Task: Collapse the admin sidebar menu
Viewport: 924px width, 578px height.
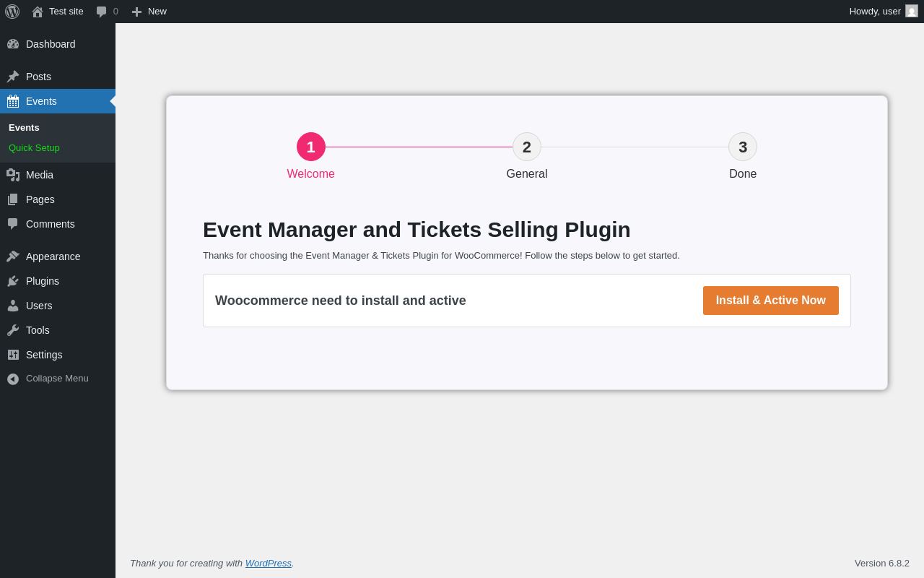Action: point(48,379)
